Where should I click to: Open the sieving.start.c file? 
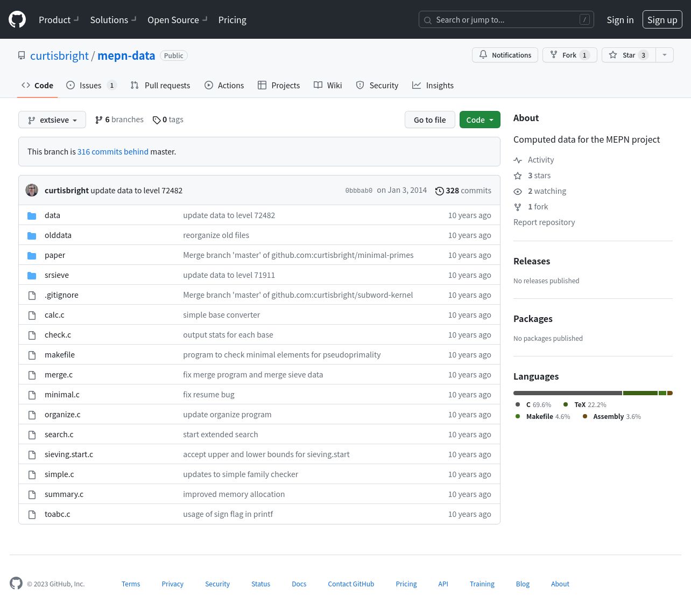[x=69, y=454]
